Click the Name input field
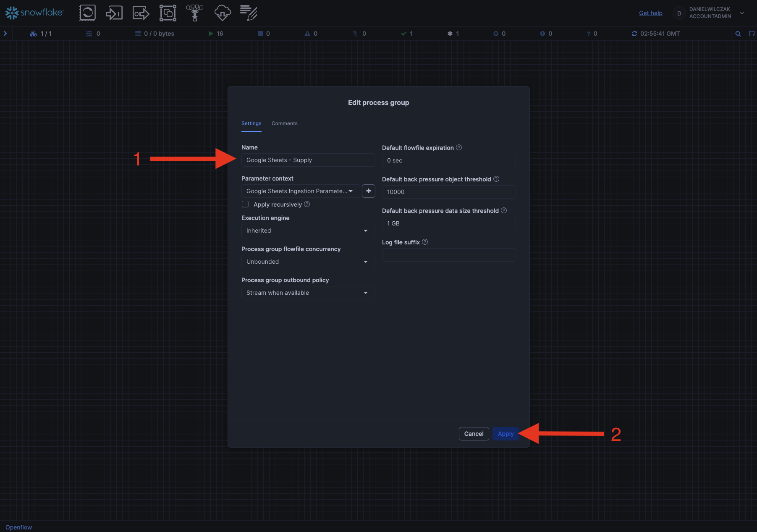757x532 pixels. coord(308,160)
